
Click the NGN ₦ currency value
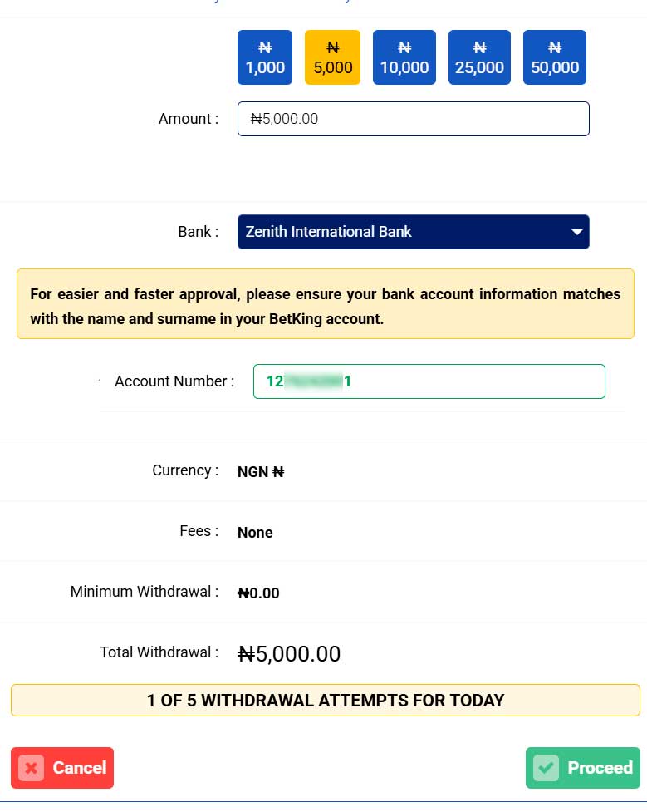261,472
